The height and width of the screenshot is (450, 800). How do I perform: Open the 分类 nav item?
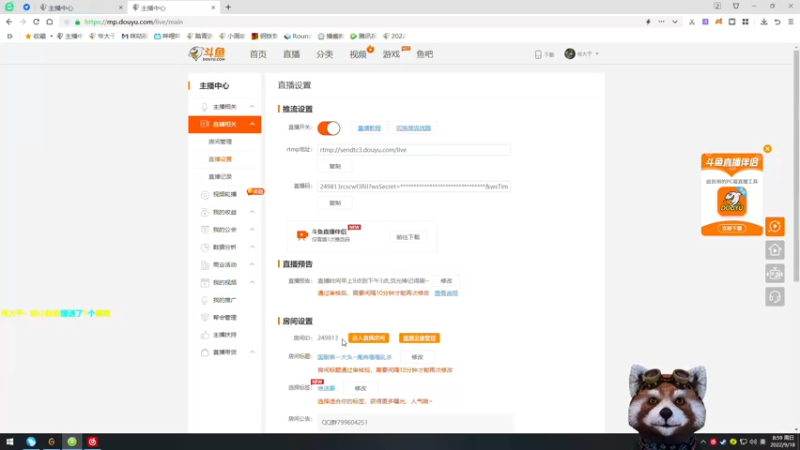click(x=324, y=54)
